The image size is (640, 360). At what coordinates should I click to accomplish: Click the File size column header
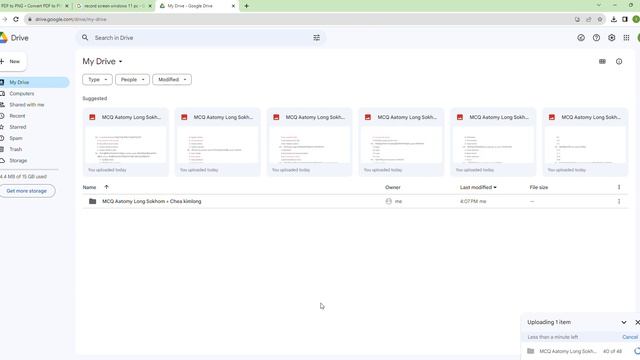pos(539,187)
